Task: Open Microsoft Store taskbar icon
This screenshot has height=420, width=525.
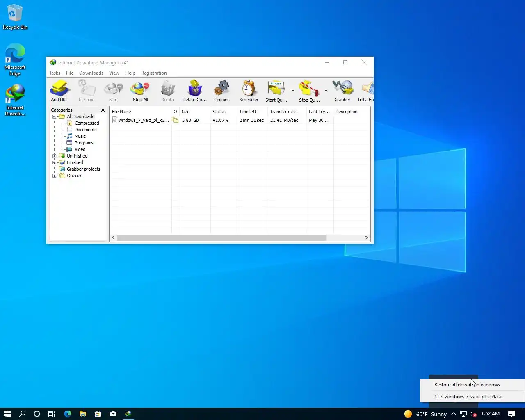Action: (98, 414)
